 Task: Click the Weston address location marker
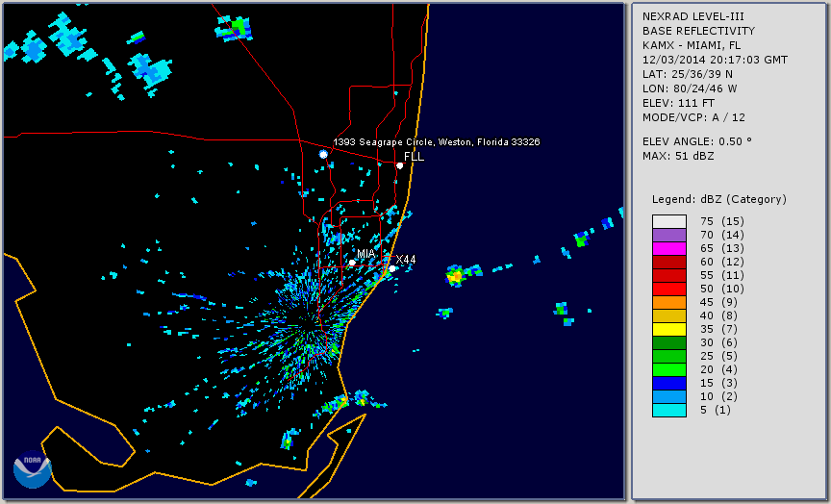pyautogui.click(x=323, y=154)
